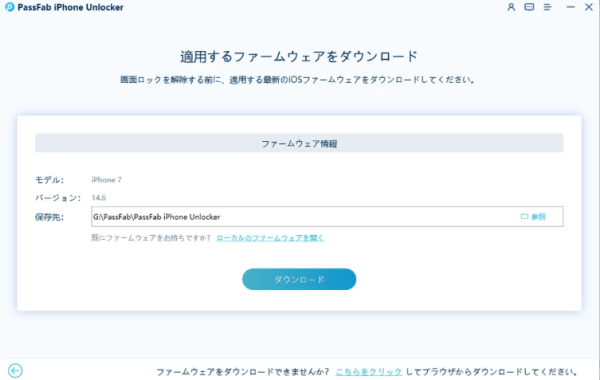Click the PassFab logo icon

tap(10, 7)
